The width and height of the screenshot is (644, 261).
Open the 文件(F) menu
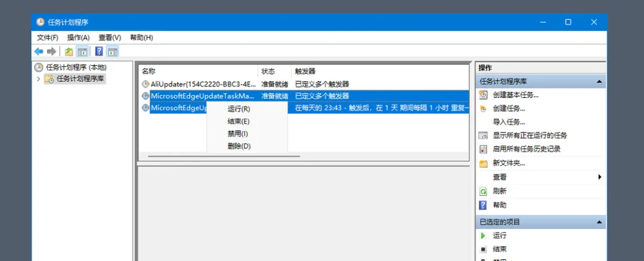(48, 38)
